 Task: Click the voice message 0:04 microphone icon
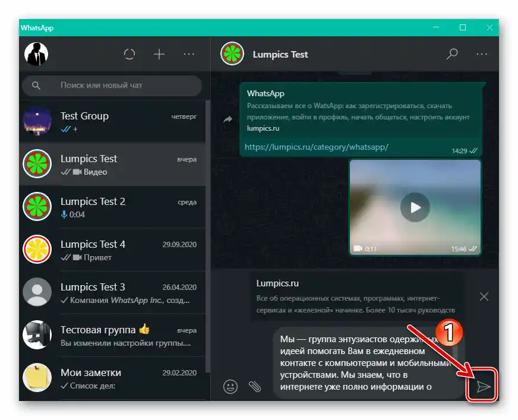pyautogui.click(x=64, y=214)
